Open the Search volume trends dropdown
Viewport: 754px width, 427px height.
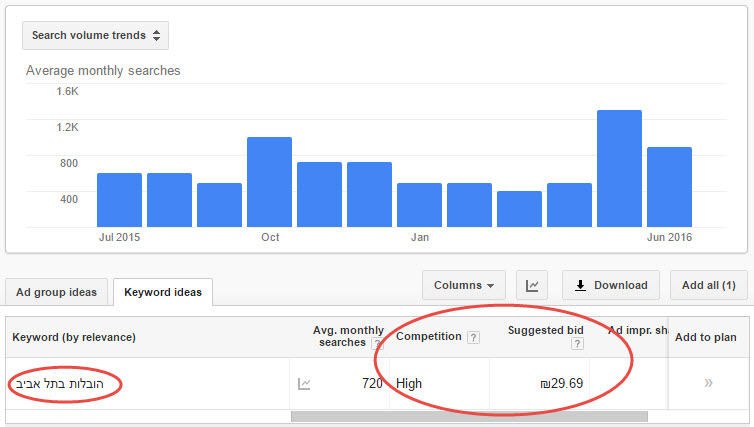95,35
